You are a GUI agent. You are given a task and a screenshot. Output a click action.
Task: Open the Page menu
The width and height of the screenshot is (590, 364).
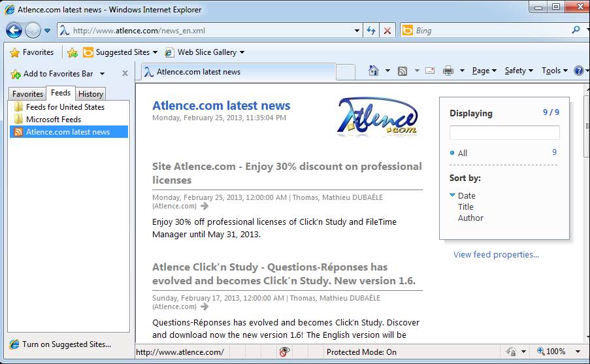click(x=484, y=71)
